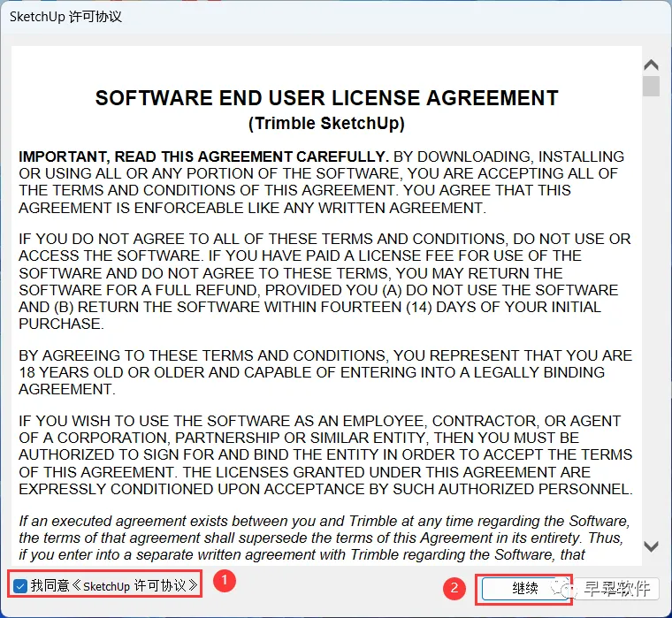Click the (Trimble SketchUp) subtitle
This screenshot has width=672, height=618.
326,124
